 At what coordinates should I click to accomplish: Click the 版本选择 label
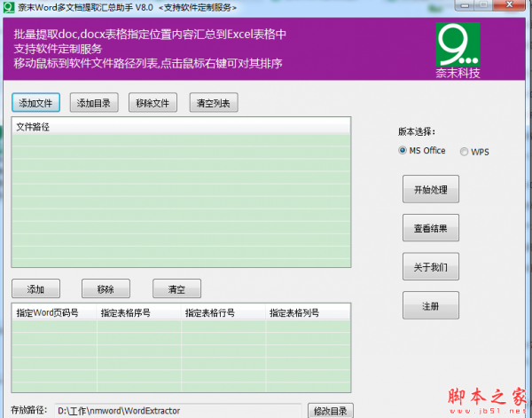[417, 131]
